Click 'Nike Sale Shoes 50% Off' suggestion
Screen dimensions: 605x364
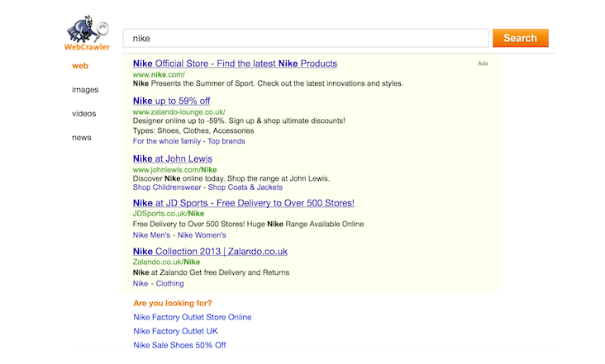(x=180, y=345)
